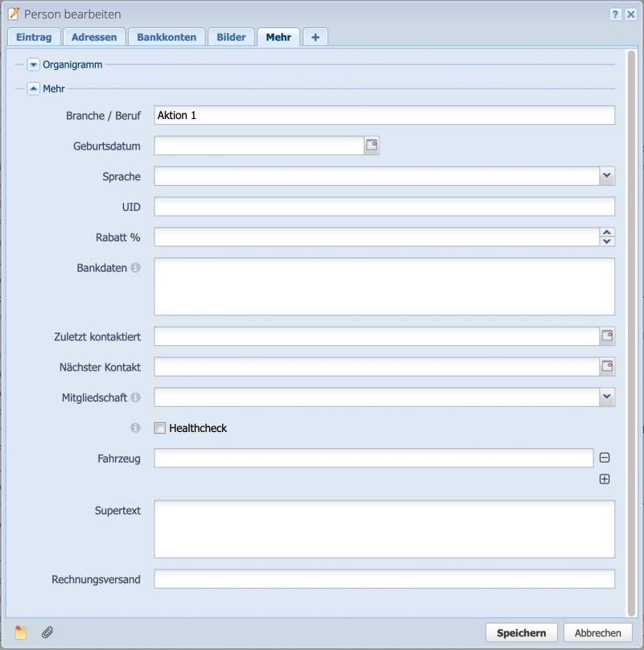Open the calendar icon for Nächster Kontakt
644x650 pixels.
[608, 367]
